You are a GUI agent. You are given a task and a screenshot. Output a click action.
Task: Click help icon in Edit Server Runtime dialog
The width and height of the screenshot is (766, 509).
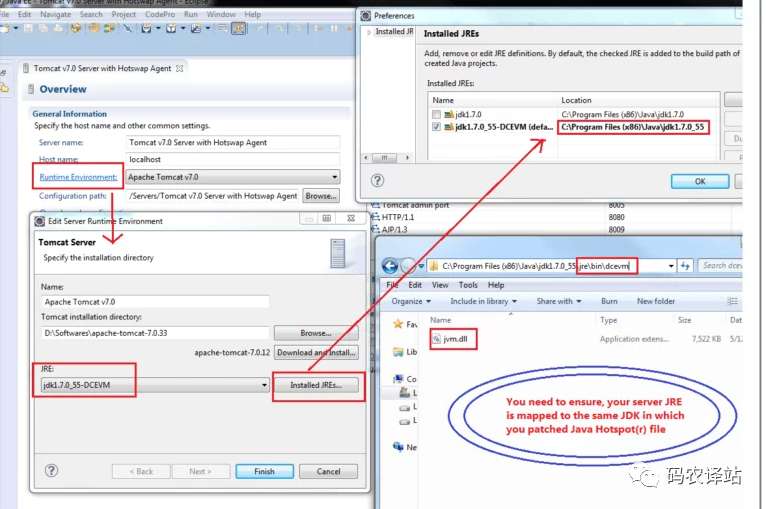click(51, 470)
